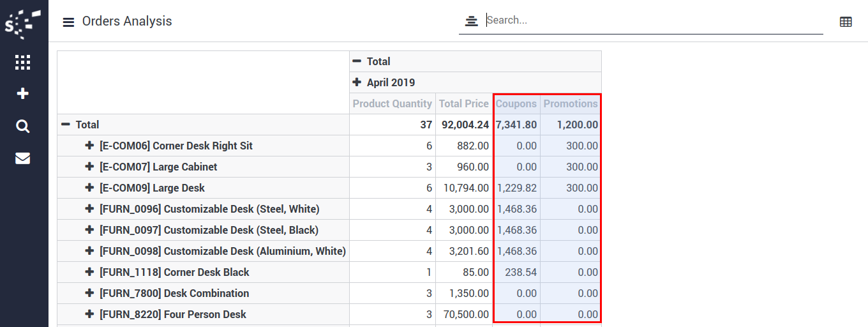Expand the [E-COM06] Corner Desk Right Sit row
The image size is (868, 327).
coord(90,146)
